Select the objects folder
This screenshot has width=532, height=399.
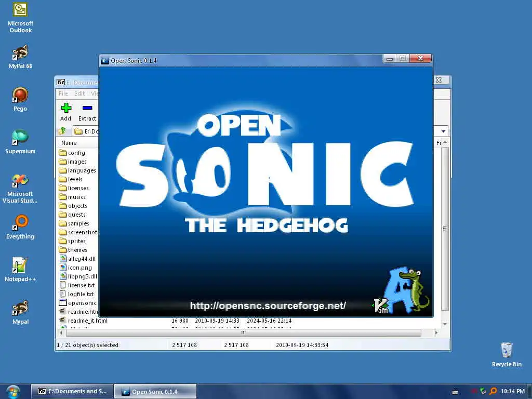point(73,206)
